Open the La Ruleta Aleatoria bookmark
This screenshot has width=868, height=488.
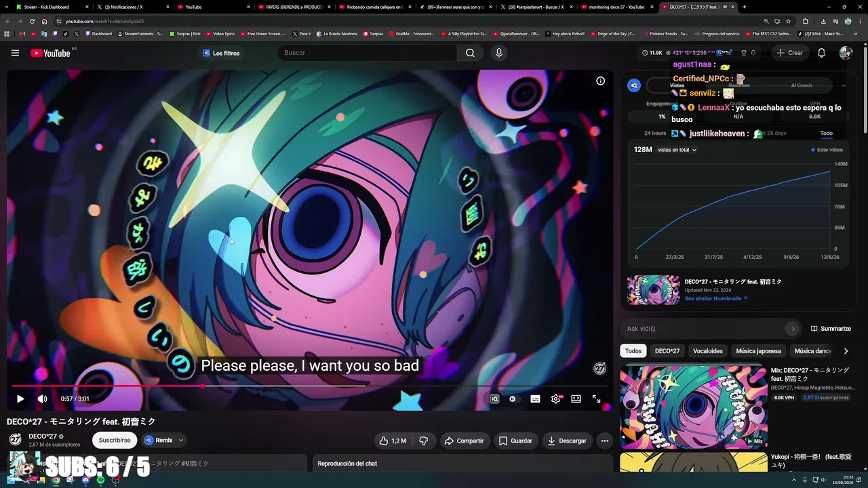click(337, 33)
